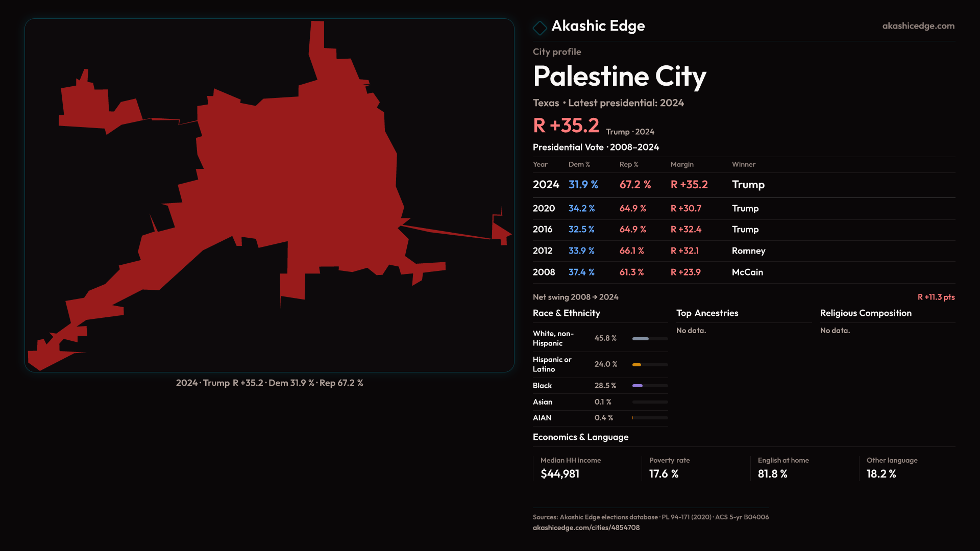Click the Winner column header
The height and width of the screenshot is (551, 980).
[743, 164]
